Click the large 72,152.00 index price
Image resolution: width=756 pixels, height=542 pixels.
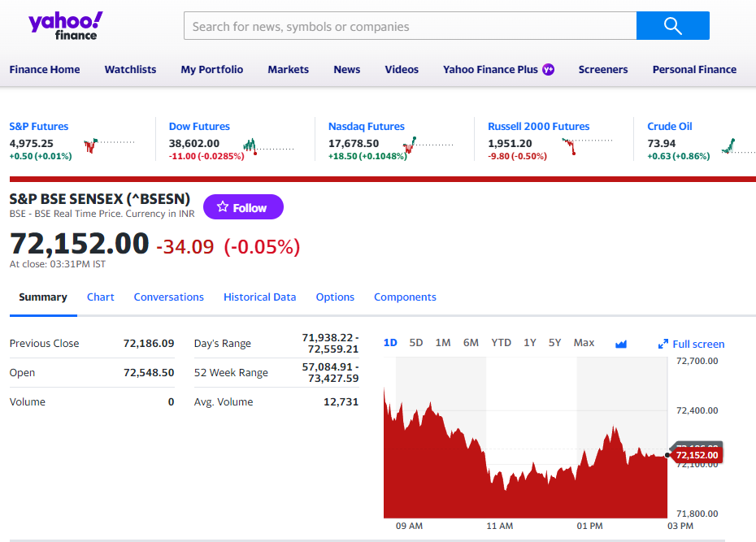(x=79, y=244)
